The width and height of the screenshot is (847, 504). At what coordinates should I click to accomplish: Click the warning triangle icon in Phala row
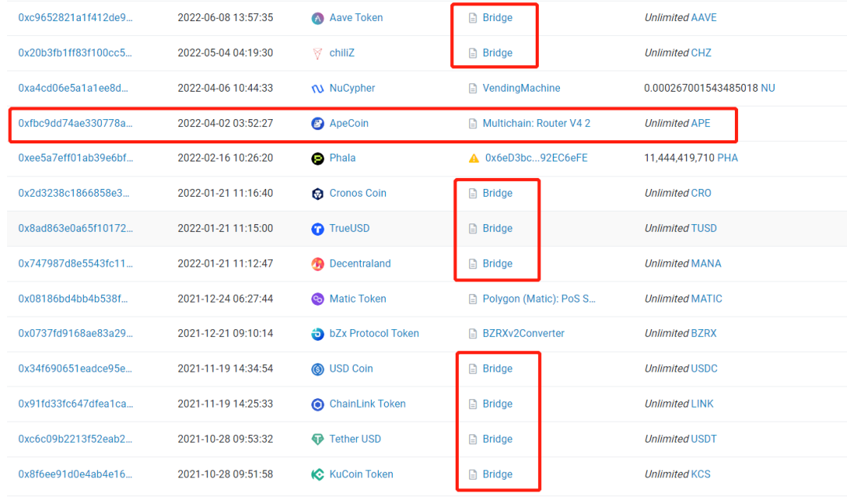(474, 158)
